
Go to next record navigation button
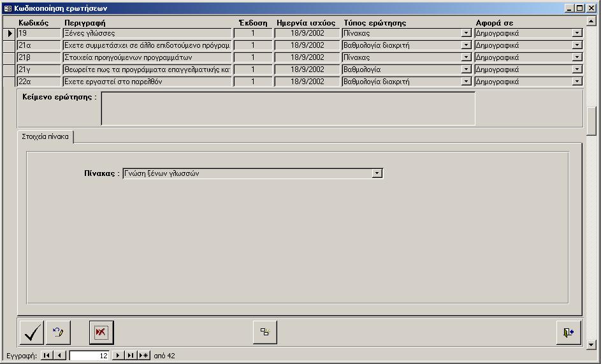tap(117, 356)
